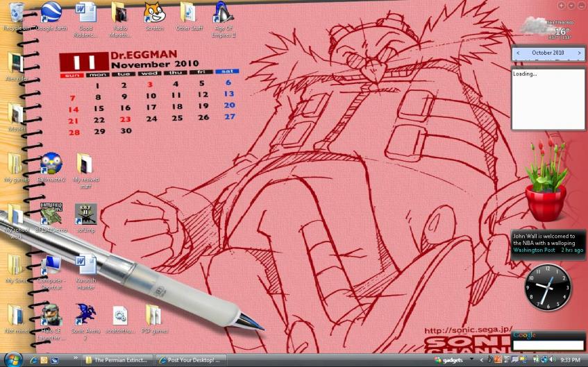Go to previous month in calendar gadget
Image resolution: width=588 pixels, height=367 pixels.
(518, 53)
